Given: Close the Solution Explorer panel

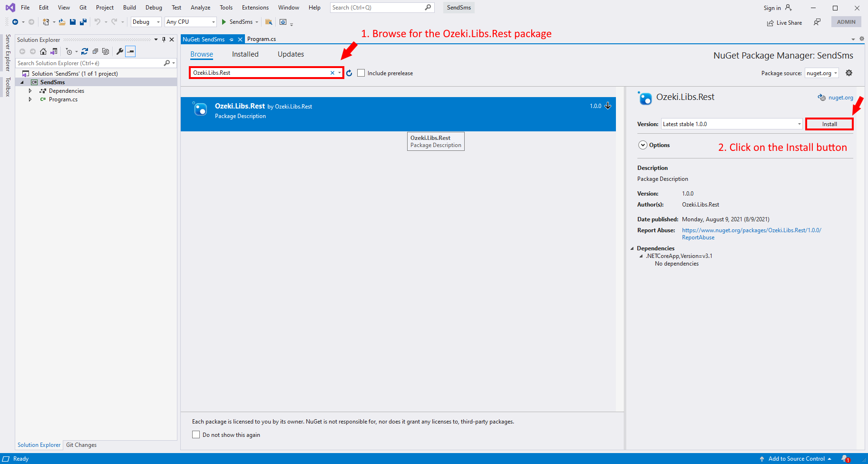Looking at the screenshot, I should pos(172,39).
